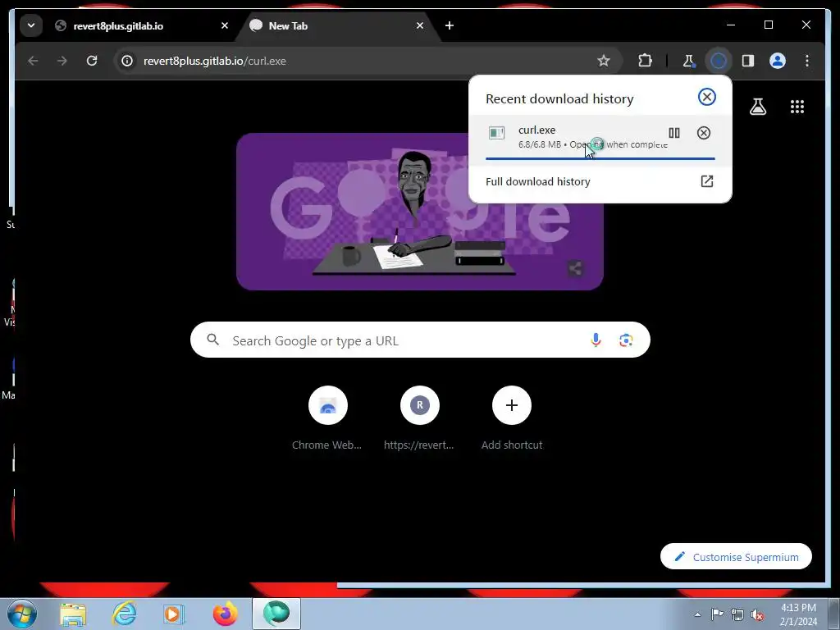Image resolution: width=840 pixels, height=630 pixels.
Task: Close the New Tab tab
Action: pos(420,25)
